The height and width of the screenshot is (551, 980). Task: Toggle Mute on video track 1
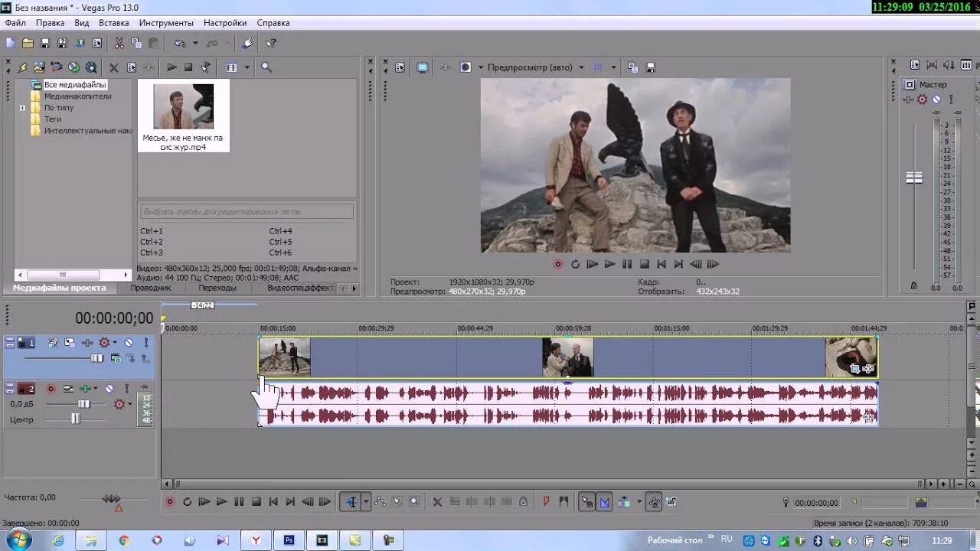point(129,343)
